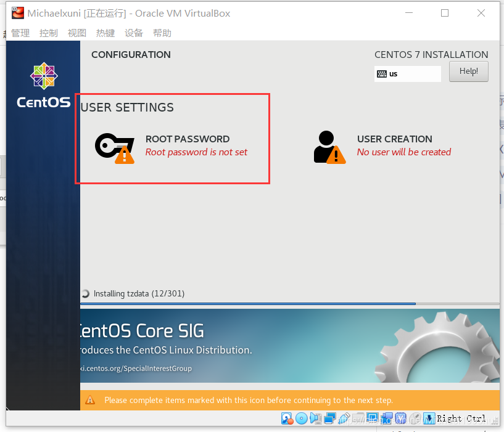
Task: Click the mouse integration status icon
Action: (x=415, y=418)
